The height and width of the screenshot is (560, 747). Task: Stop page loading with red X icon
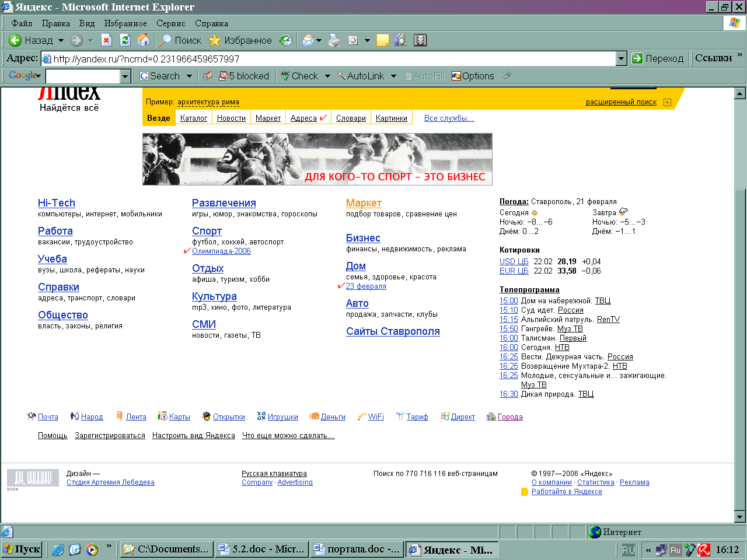click(106, 40)
